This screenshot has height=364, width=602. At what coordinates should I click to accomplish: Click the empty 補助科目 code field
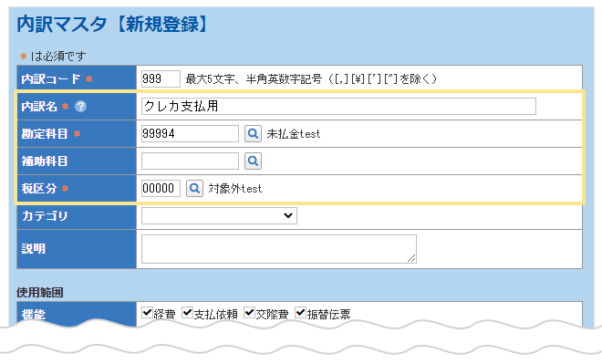coord(190,161)
